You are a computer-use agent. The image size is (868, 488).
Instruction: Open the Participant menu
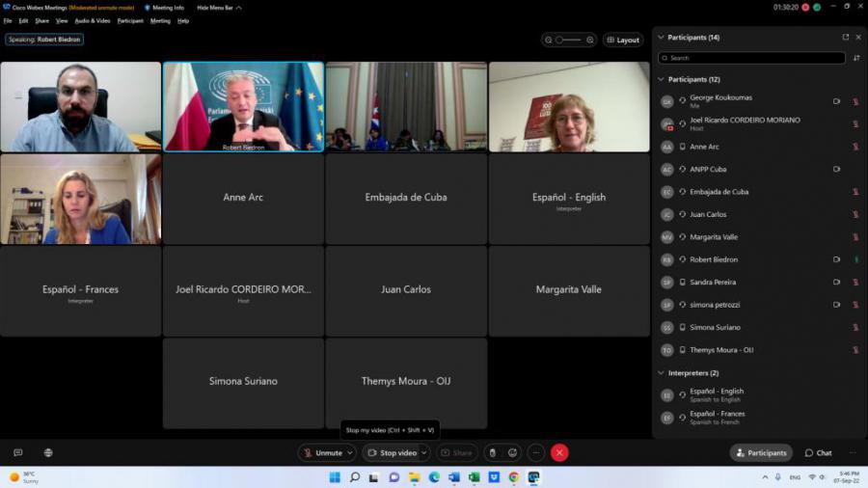tap(130, 20)
